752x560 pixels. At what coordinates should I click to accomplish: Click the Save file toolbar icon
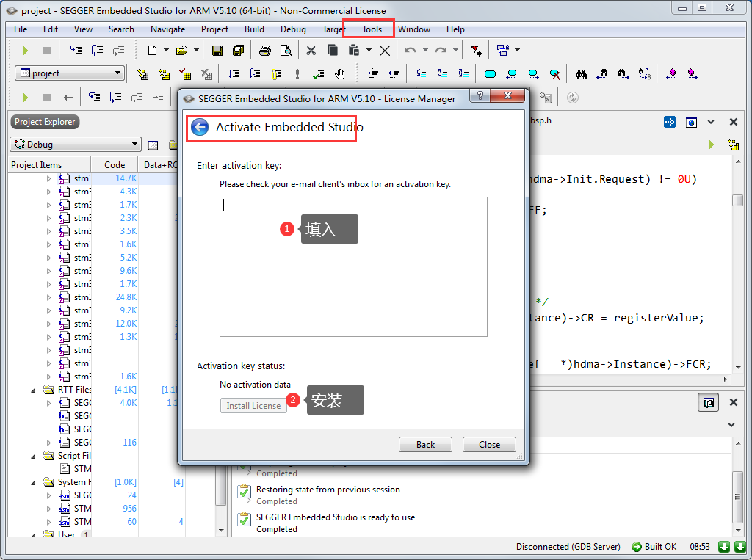[x=217, y=51]
